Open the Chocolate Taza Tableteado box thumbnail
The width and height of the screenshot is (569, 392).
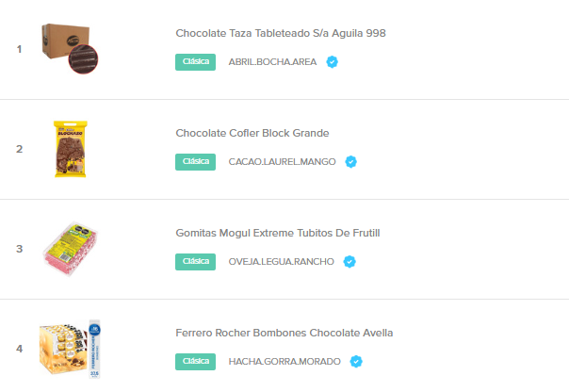(x=70, y=49)
